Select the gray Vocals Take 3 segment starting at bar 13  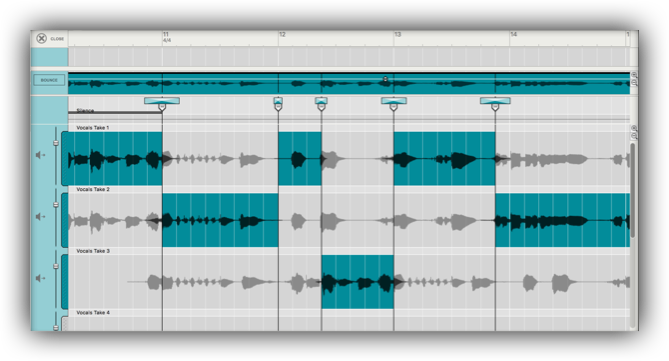coord(512,282)
